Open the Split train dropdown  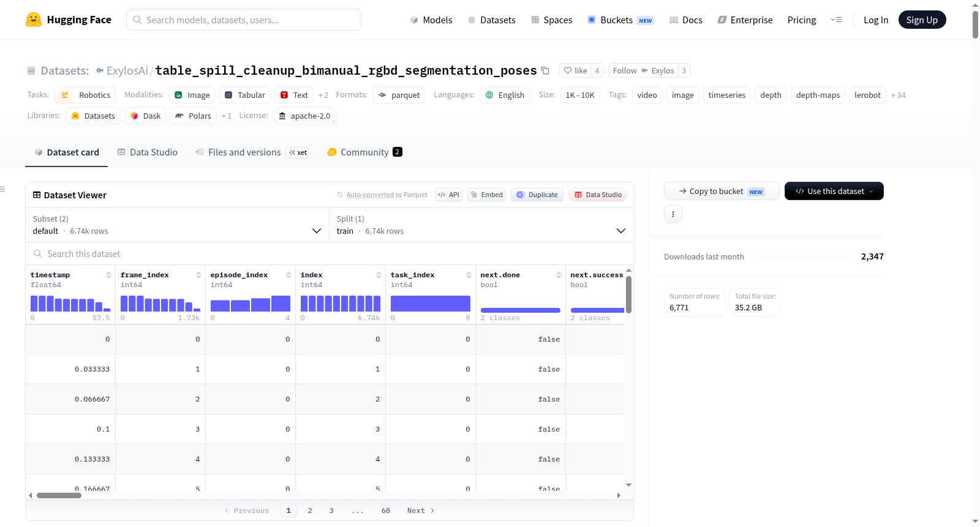click(x=481, y=225)
